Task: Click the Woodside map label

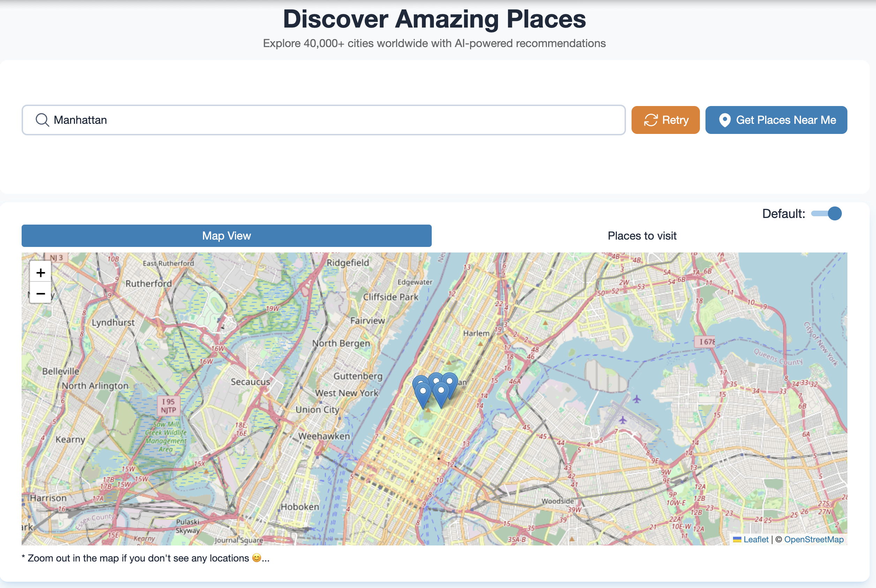Action: [558, 502]
